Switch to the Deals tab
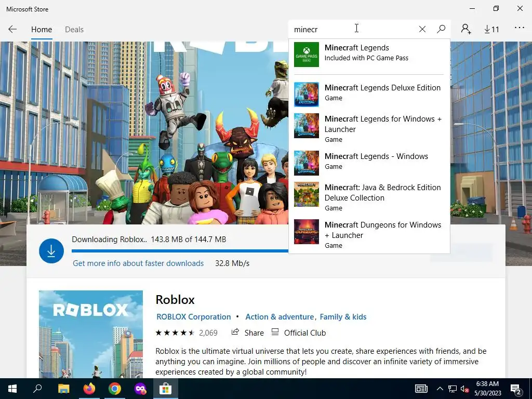The height and width of the screenshot is (399, 532). [x=74, y=30]
